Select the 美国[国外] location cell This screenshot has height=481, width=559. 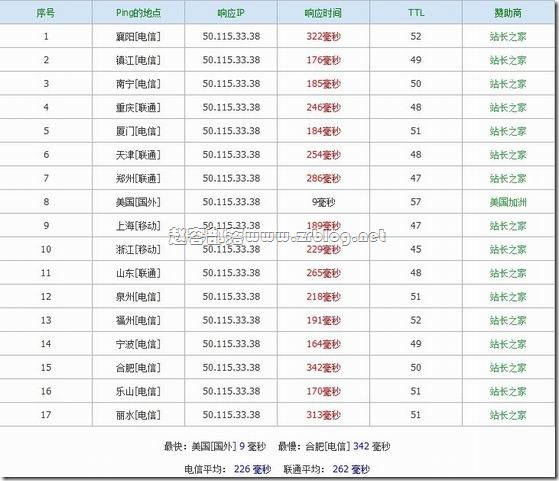(138, 202)
